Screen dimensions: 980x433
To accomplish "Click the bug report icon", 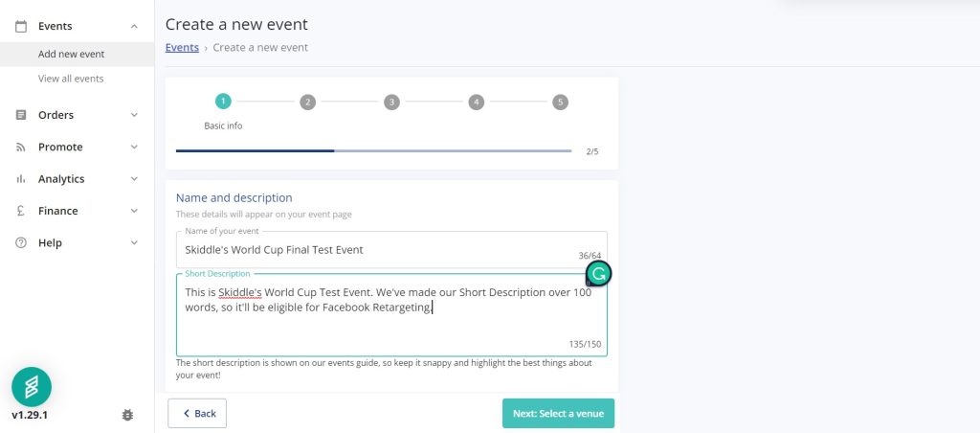I will 128,415.
